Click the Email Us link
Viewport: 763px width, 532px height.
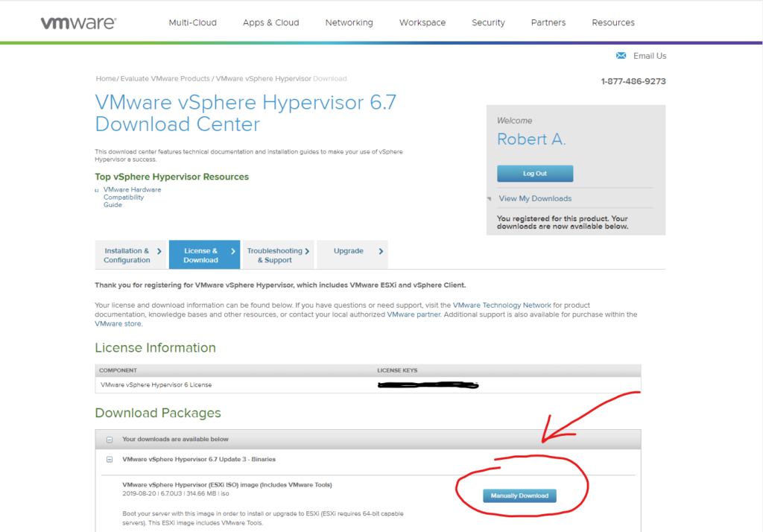coord(650,56)
